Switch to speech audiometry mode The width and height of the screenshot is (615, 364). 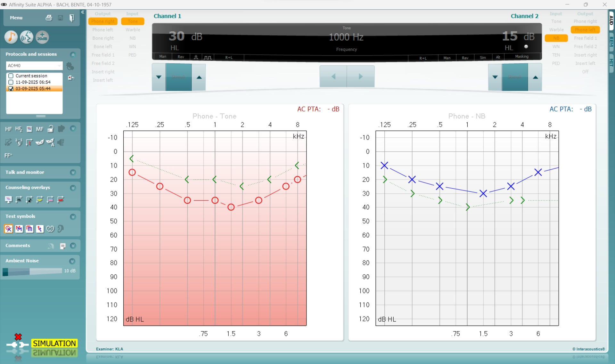click(x=27, y=37)
